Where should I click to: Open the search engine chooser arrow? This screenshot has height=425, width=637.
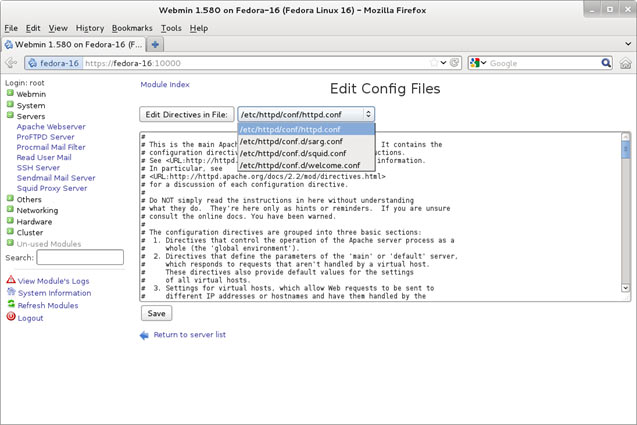coord(483,63)
